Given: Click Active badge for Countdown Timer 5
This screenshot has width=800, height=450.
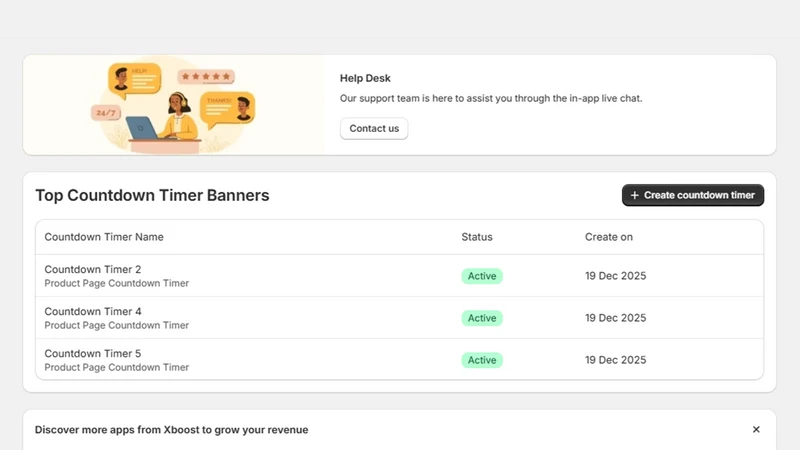Looking at the screenshot, I should coord(482,360).
